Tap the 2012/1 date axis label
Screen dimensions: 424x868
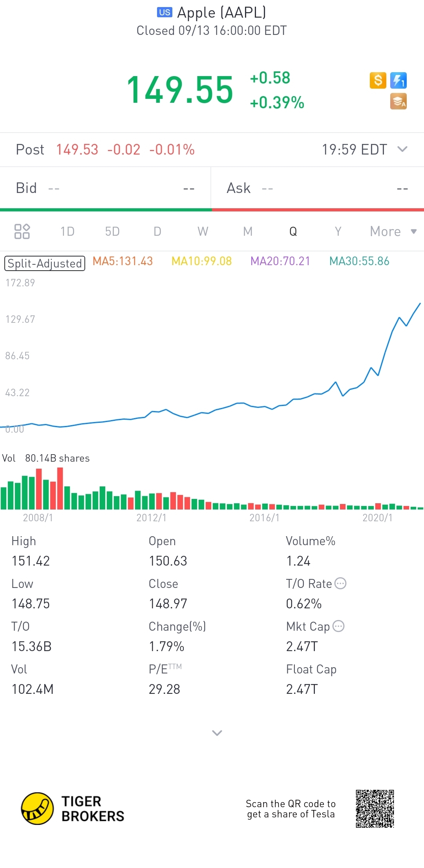[x=151, y=518]
